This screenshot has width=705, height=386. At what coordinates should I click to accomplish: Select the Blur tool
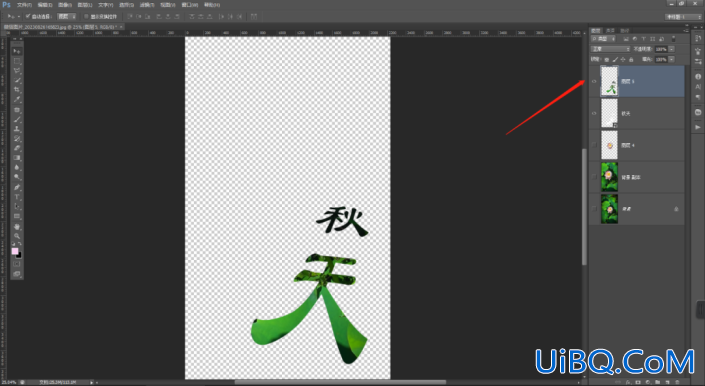point(17,168)
